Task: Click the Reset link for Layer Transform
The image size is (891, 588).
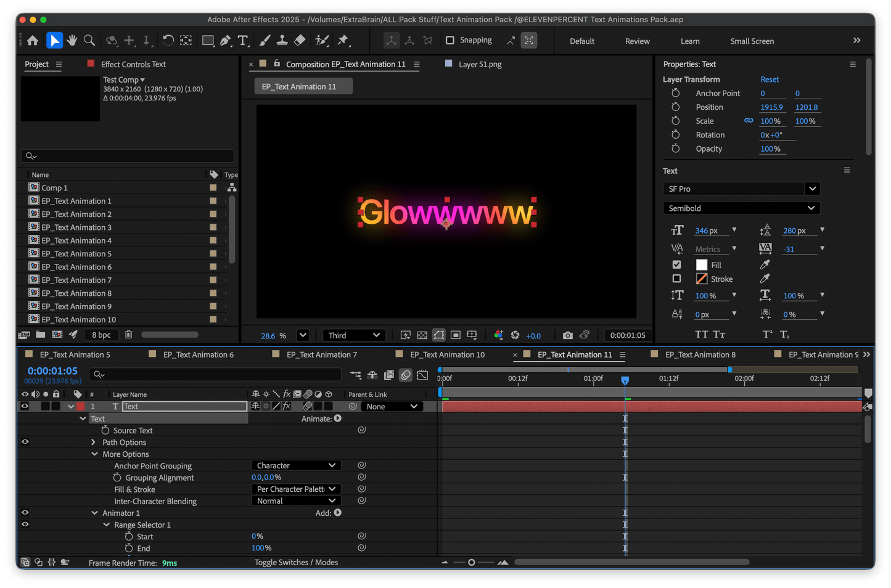Action: coord(769,79)
